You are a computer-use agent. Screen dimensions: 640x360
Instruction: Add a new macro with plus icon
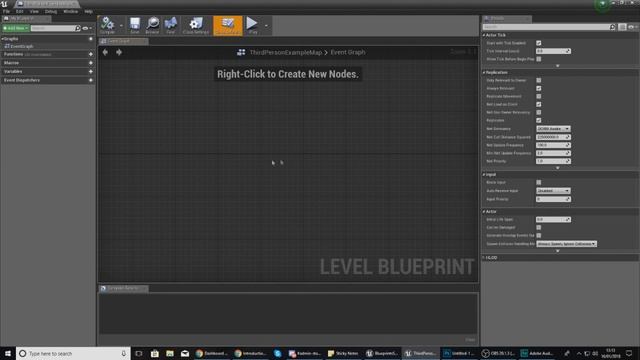pos(91,63)
